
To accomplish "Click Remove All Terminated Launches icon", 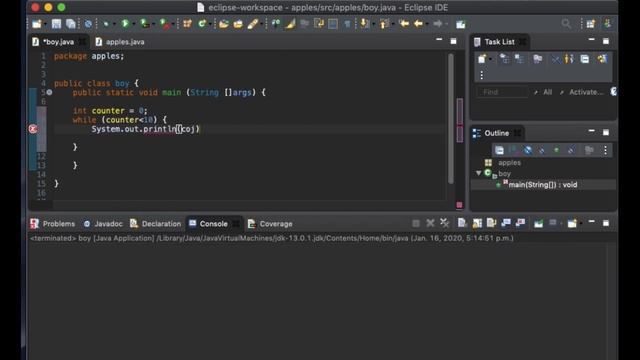I will pos(444,223).
